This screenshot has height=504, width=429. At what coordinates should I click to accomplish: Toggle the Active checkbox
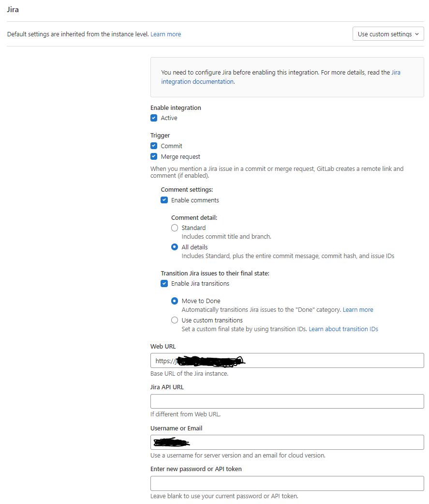click(x=154, y=118)
